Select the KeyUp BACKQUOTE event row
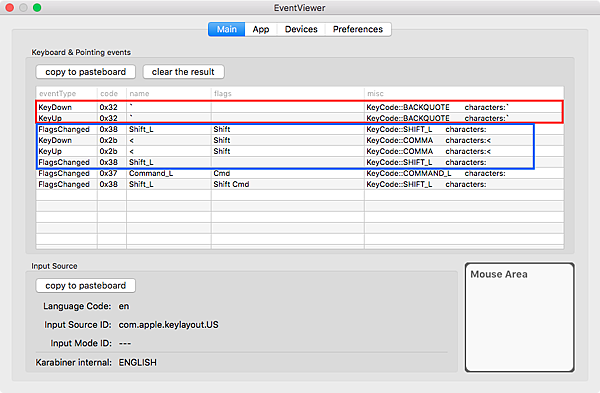The height and width of the screenshot is (393, 600). coord(300,118)
